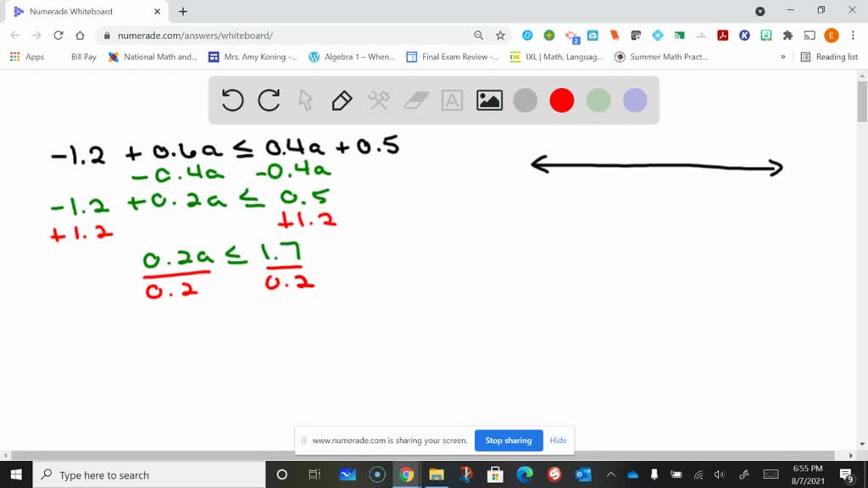Redo the whiteboard stroke

(x=269, y=100)
